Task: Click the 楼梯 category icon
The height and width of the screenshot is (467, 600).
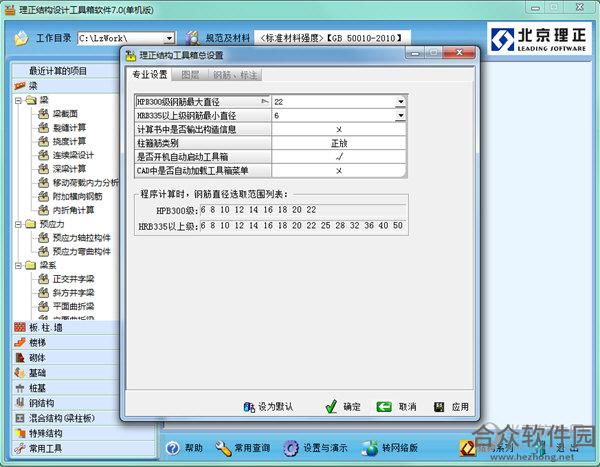Action: pos(20,342)
